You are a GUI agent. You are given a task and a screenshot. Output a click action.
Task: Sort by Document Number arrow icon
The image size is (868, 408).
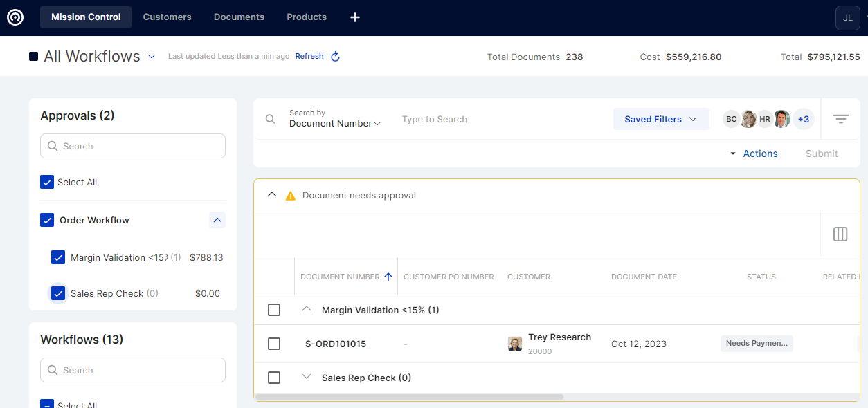tap(388, 277)
